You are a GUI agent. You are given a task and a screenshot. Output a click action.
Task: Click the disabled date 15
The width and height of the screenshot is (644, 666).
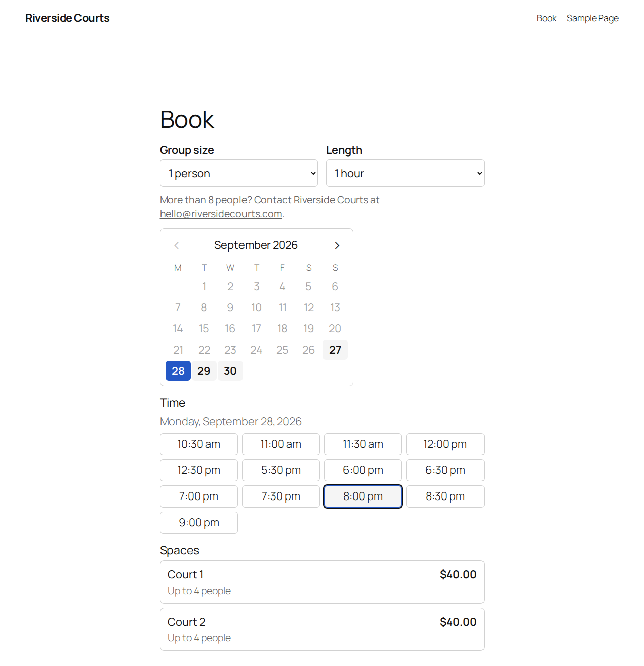click(204, 328)
